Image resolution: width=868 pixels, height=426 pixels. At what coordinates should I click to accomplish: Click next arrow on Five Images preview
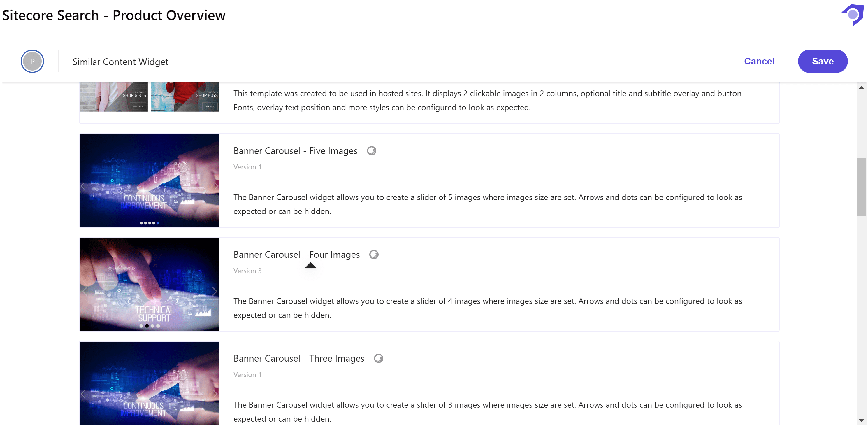216,186
